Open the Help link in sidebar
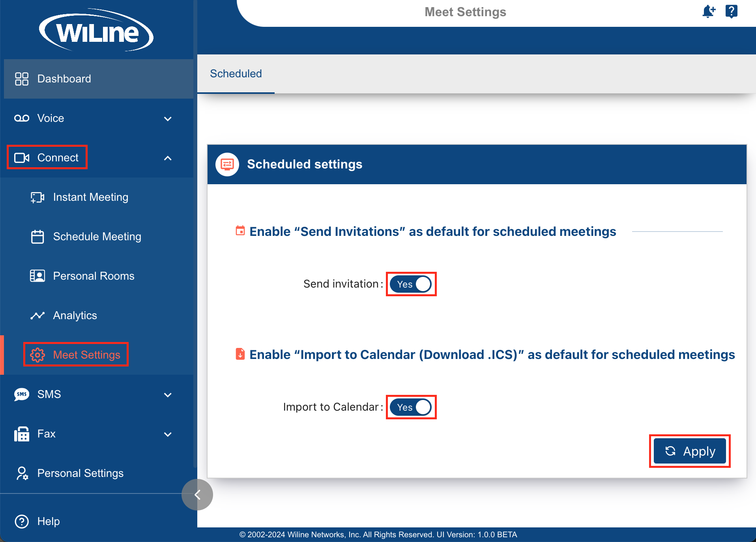The height and width of the screenshot is (542, 756). click(x=48, y=521)
